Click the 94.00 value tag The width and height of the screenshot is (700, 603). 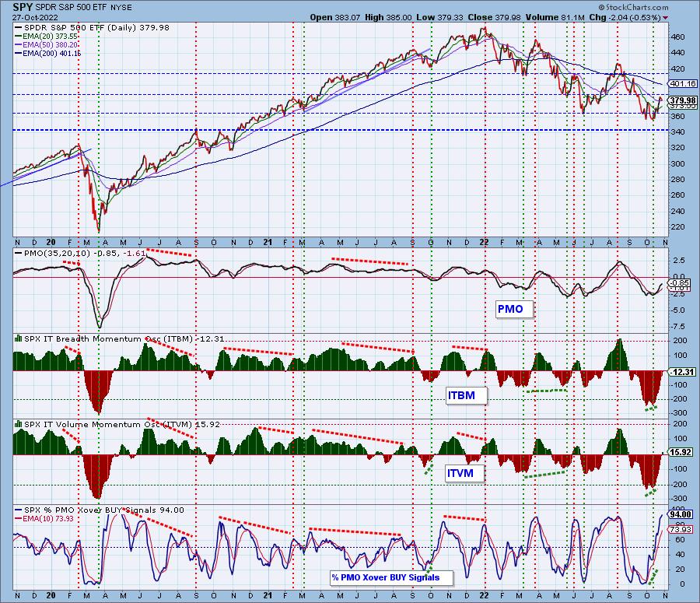tap(681, 514)
